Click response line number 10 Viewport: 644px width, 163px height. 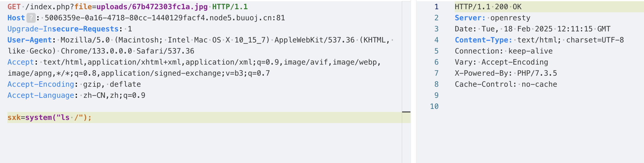click(x=434, y=106)
